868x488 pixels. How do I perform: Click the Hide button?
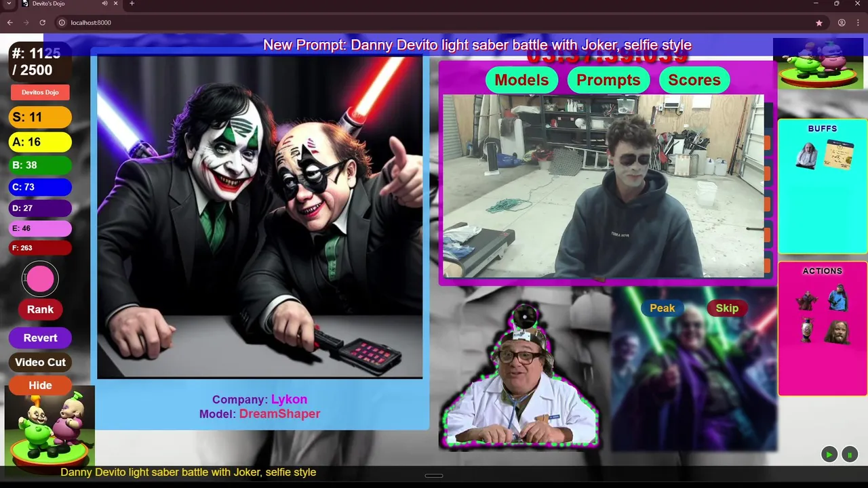tap(40, 385)
